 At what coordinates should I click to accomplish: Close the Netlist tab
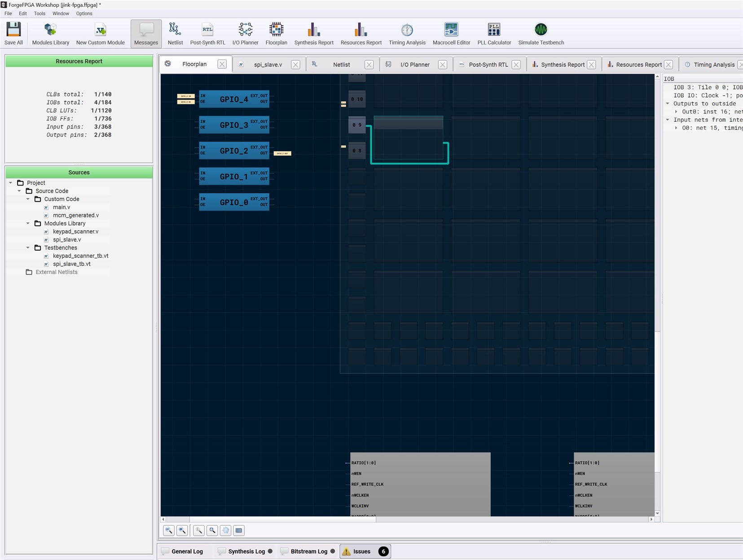click(369, 65)
